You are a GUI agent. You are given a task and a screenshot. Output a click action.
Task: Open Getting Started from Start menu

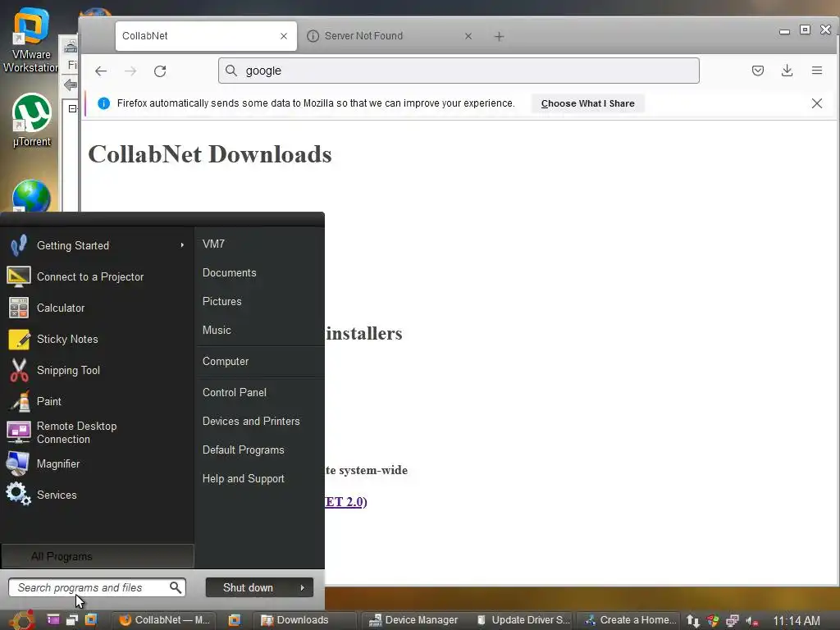click(97, 245)
